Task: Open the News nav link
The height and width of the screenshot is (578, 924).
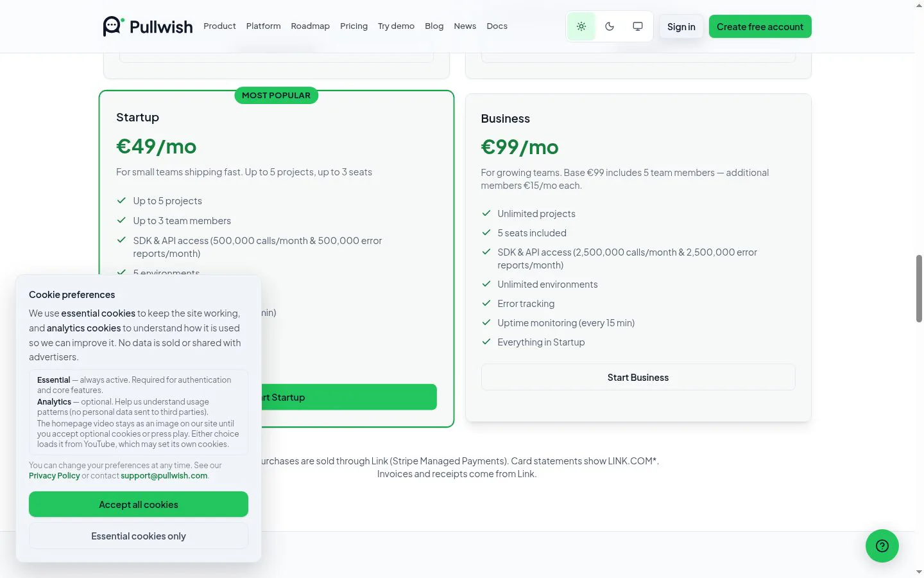Action: (465, 26)
